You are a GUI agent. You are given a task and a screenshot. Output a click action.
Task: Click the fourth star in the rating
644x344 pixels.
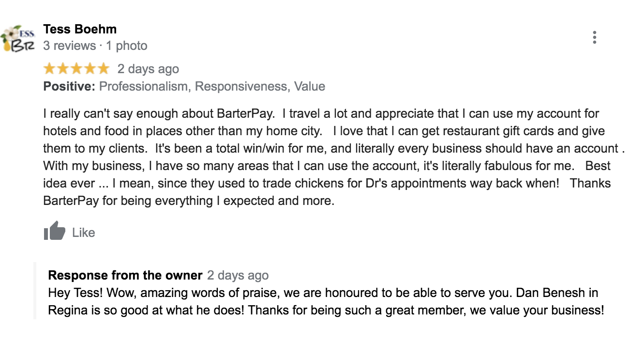tap(90, 69)
